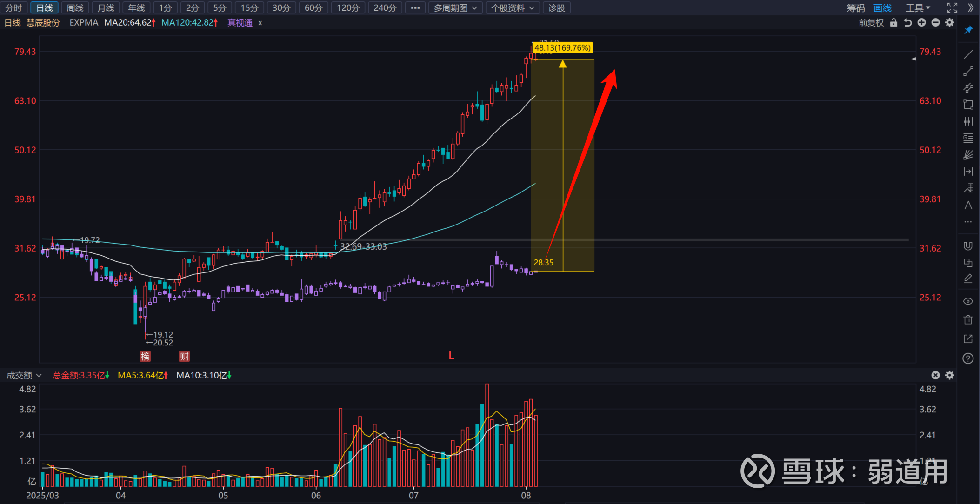Select the rectangle drawing tool
The width and height of the screenshot is (980, 504).
click(968, 105)
